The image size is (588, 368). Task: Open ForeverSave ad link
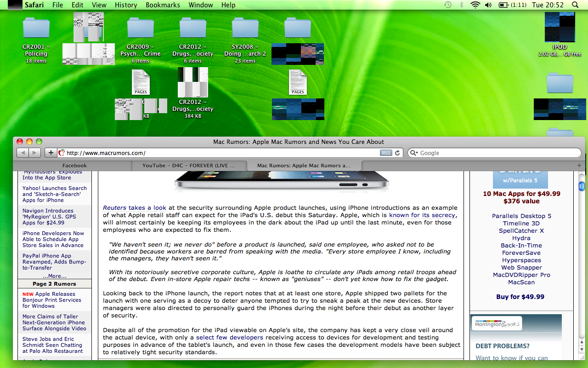(x=521, y=253)
